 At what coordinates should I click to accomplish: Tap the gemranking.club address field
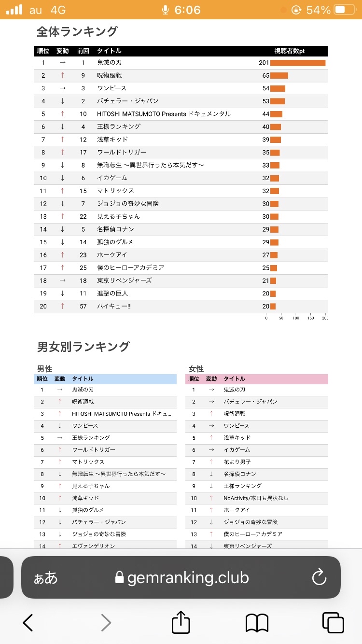click(x=188, y=577)
